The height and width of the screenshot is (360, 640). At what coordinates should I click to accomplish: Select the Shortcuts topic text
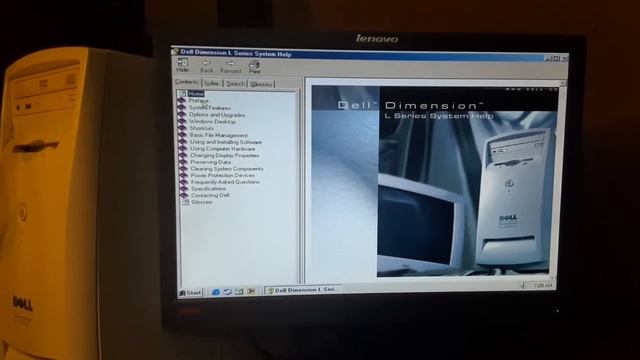pyautogui.click(x=201, y=128)
